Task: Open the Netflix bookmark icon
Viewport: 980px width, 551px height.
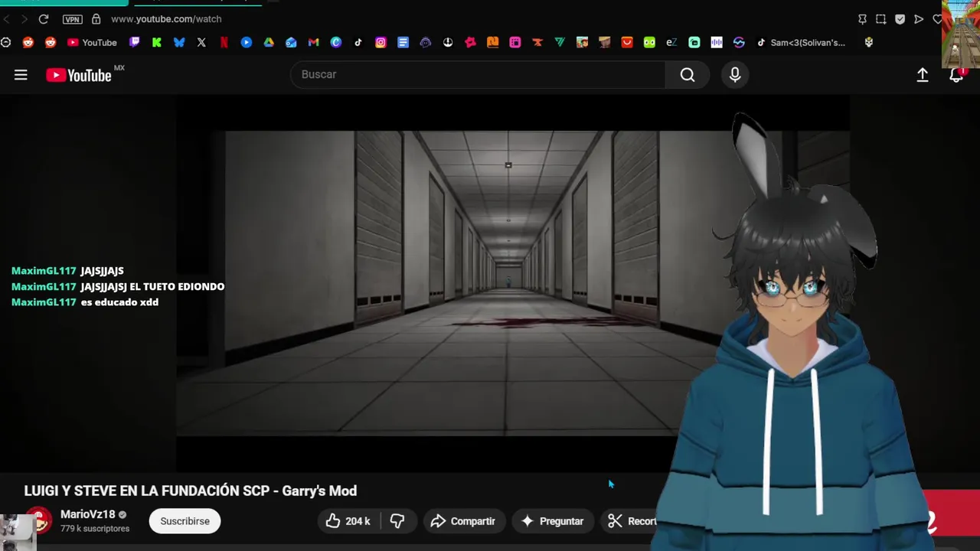Action: (224, 43)
